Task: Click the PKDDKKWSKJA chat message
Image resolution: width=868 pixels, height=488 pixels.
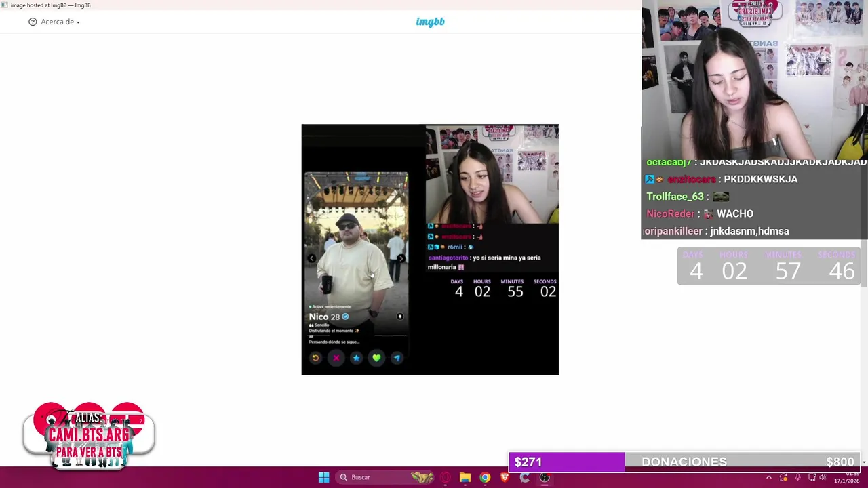Action: click(x=760, y=179)
